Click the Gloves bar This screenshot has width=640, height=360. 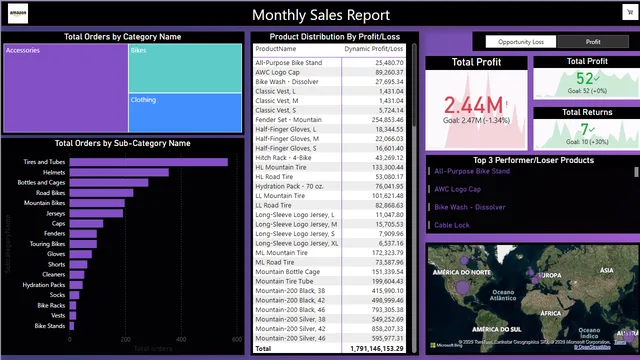click(81, 254)
